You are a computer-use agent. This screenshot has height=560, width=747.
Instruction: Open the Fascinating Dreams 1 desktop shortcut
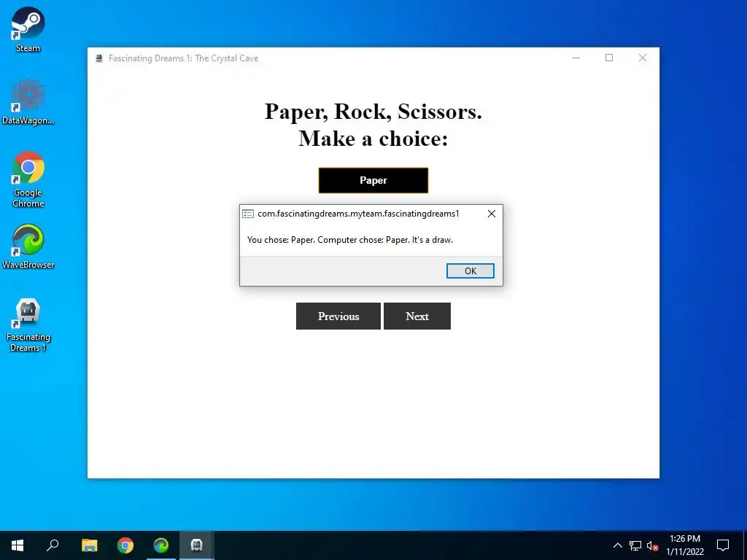[x=28, y=325]
